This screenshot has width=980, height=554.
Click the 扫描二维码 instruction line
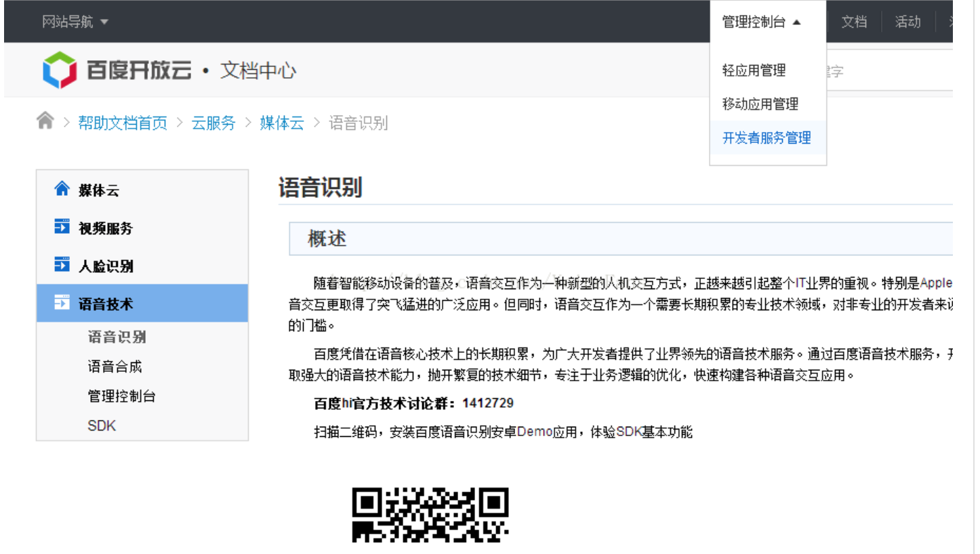click(x=504, y=432)
